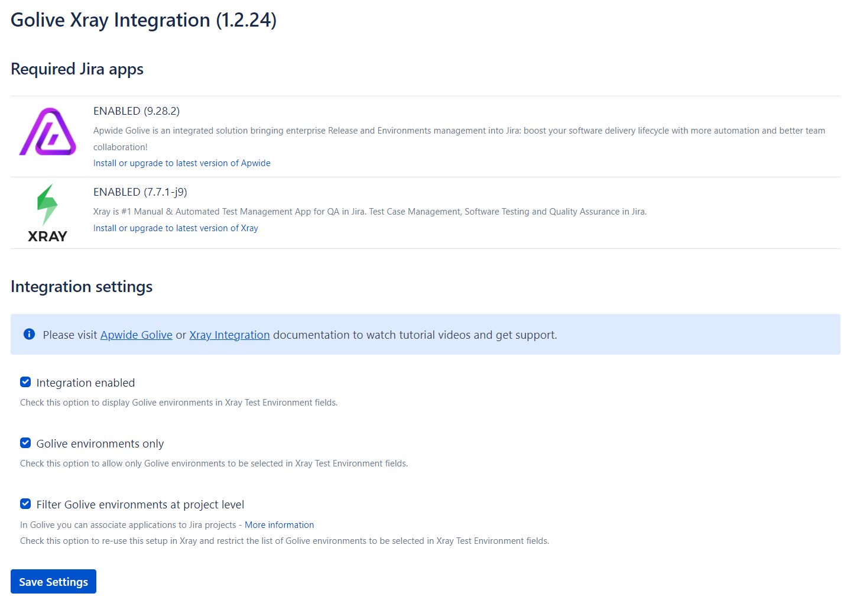847x616 pixels.
Task: Follow the More information link
Action: tap(279, 525)
